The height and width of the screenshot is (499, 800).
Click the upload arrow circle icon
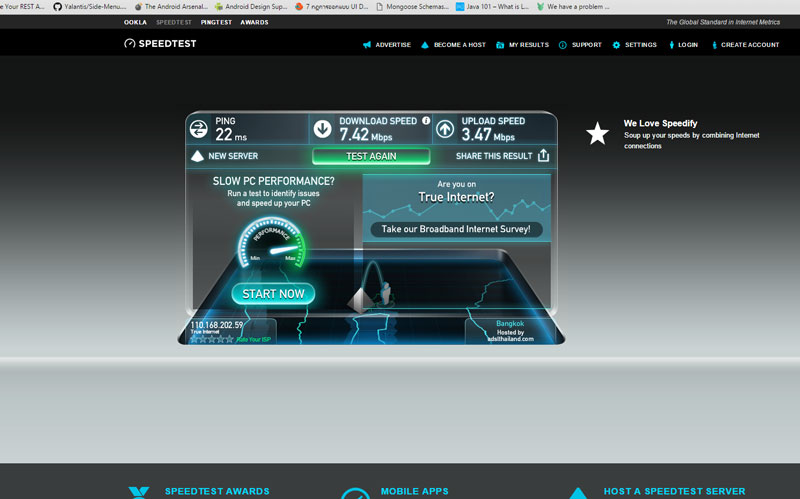445,129
